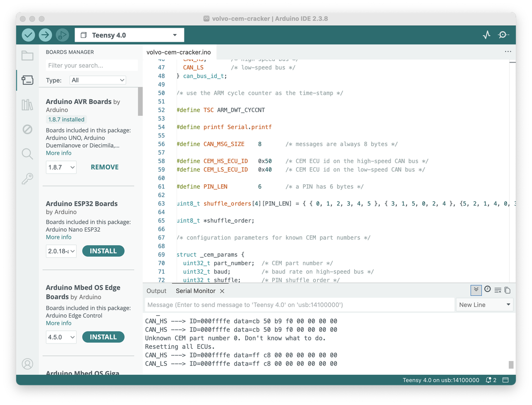Viewport: 532px width, 405px height.
Task: Click line 69 struct _cem_params
Action: 210,254
